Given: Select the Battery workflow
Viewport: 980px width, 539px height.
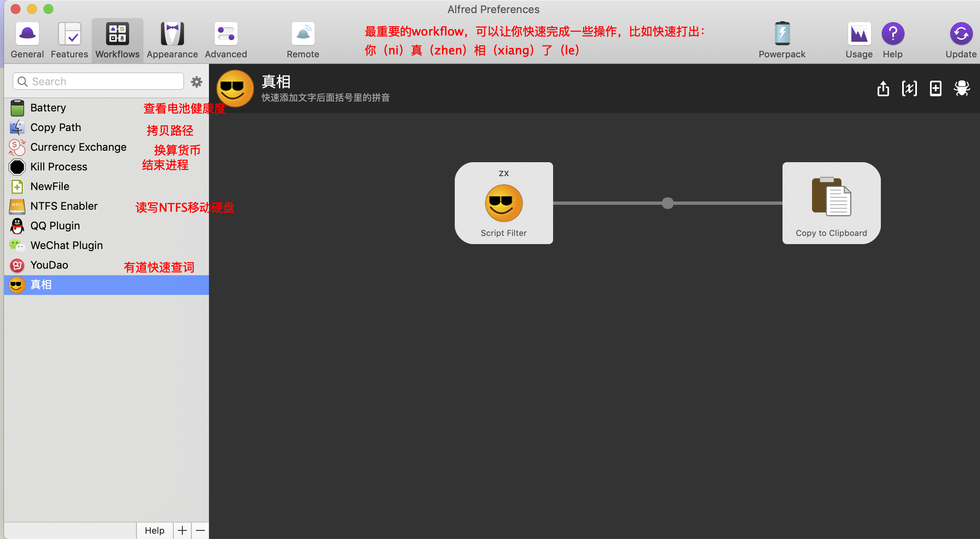Looking at the screenshot, I should pyautogui.click(x=48, y=108).
